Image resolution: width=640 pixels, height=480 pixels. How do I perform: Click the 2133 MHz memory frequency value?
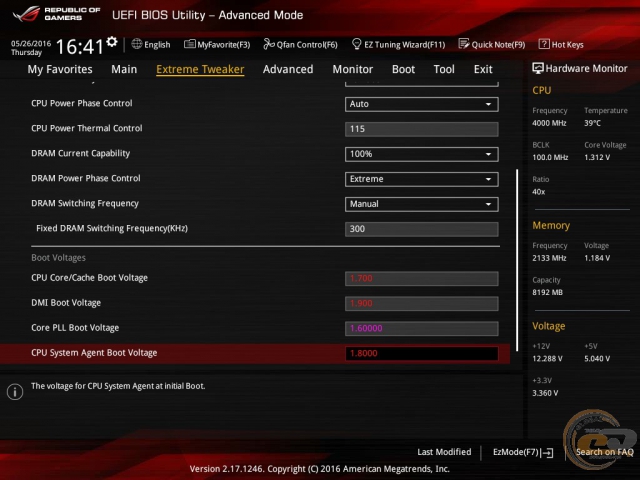(x=549, y=258)
